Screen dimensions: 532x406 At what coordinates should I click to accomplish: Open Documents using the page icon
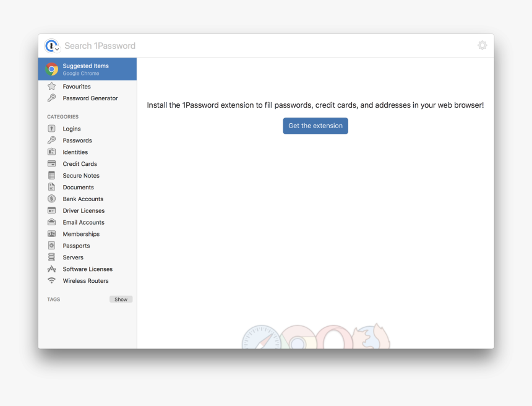pyautogui.click(x=53, y=187)
